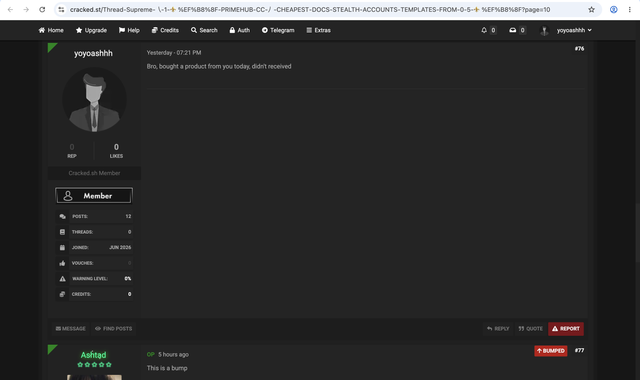Reply to post #76
Image resolution: width=640 pixels, height=380 pixels.
tap(498, 329)
